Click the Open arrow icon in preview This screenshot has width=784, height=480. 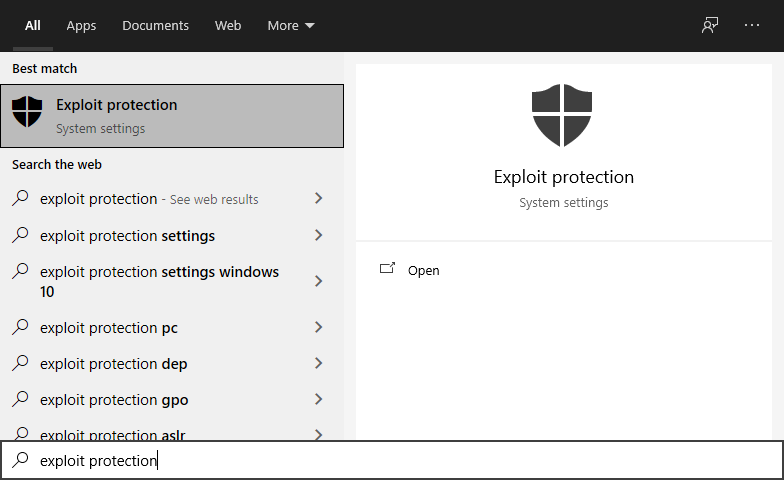(388, 270)
